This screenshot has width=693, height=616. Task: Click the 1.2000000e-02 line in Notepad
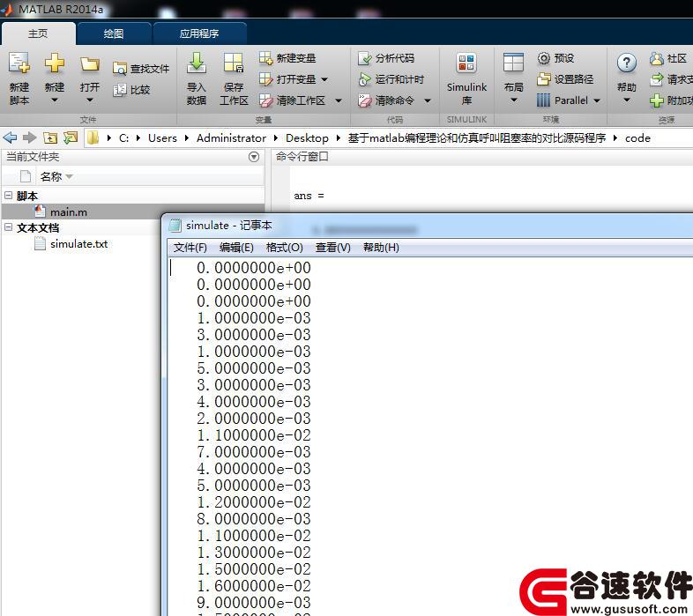point(254,502)
